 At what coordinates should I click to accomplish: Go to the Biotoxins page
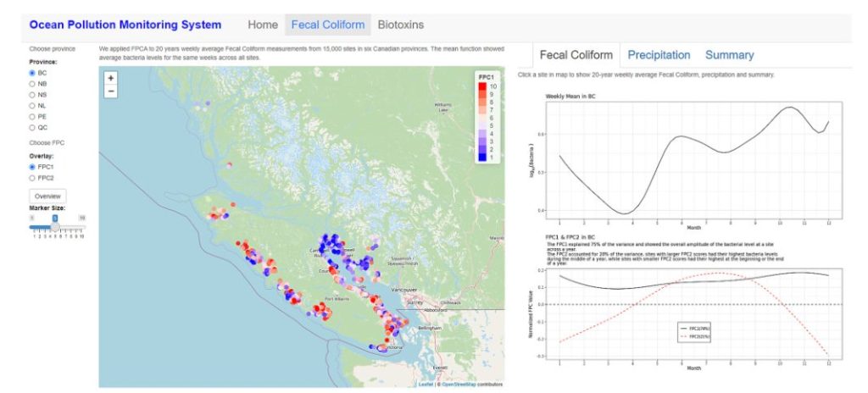coord(401,25)
